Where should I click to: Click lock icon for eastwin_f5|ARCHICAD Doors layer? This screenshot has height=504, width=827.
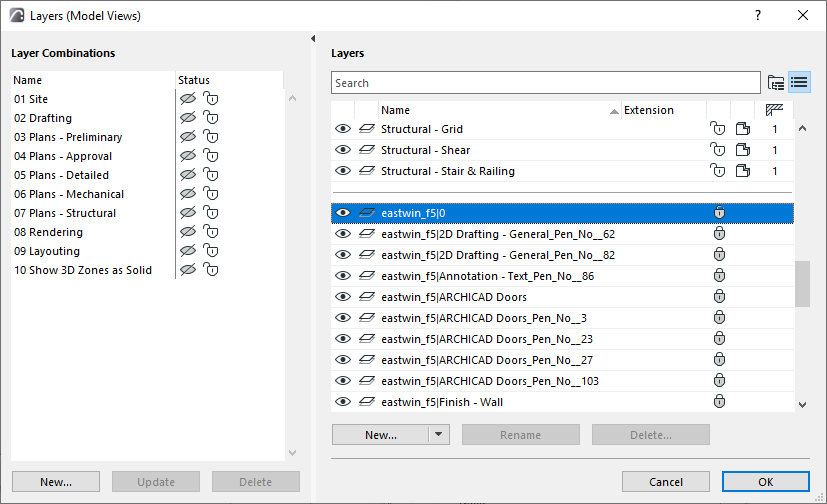tap(718, 297)
